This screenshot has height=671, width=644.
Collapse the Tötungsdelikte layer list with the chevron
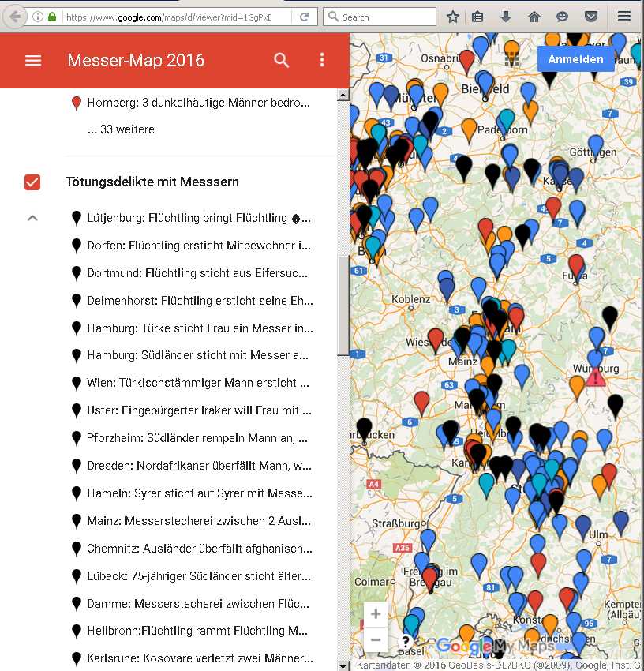pyautogui.click(x=32, y=218)
